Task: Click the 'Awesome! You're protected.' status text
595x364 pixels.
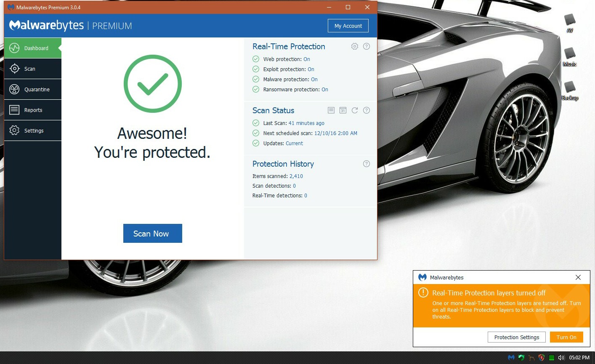Action: click(152, 143)
